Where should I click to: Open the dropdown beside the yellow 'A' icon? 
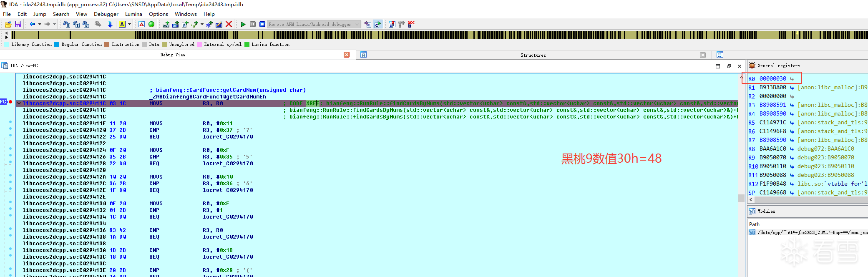coord(129,24)
